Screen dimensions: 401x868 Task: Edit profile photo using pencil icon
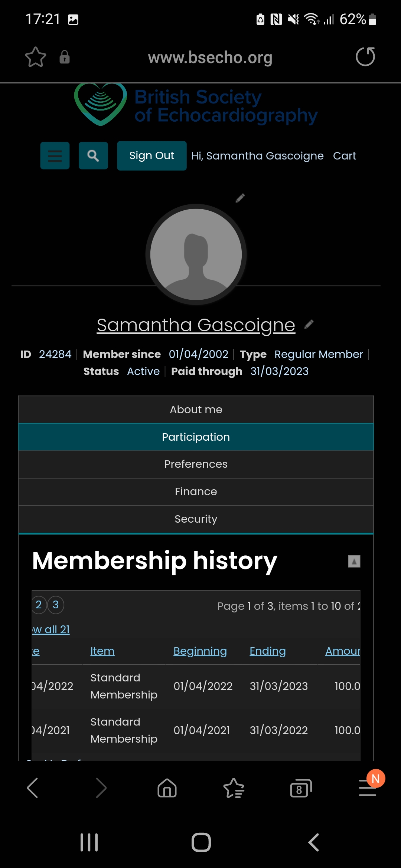pos(240,198)
